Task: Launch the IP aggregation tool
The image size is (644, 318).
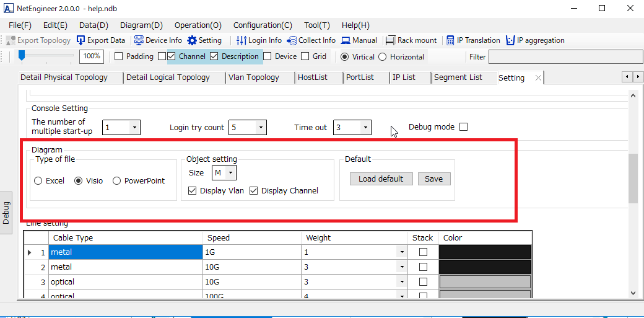Action: pos(510,40)
